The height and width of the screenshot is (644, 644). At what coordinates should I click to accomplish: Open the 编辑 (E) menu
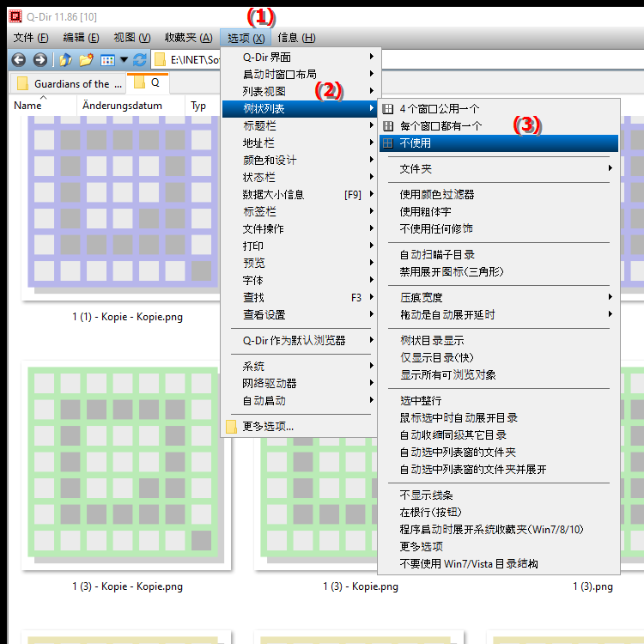[x=81, y=38]
